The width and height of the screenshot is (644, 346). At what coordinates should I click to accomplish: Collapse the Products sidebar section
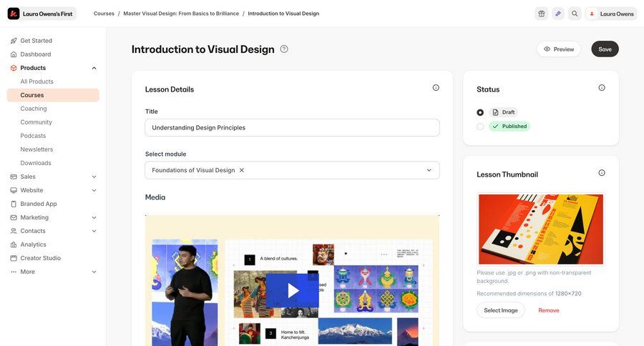(94, 68)
